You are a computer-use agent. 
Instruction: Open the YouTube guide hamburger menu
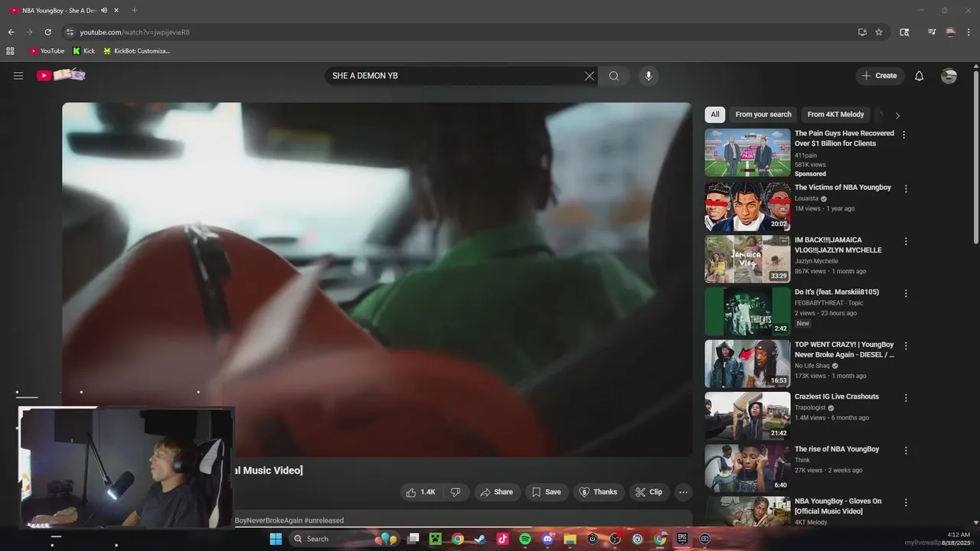click(18, 76)
